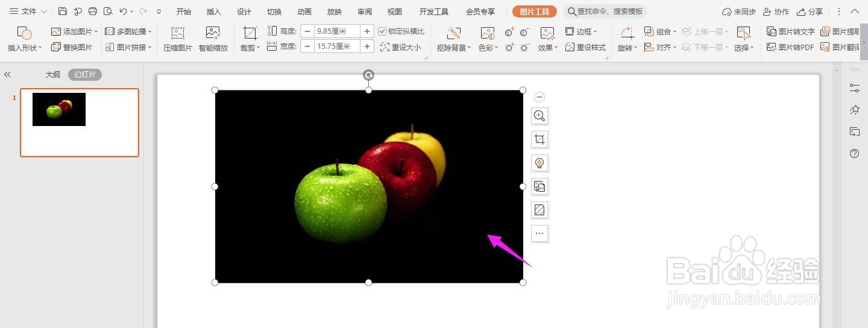Click Picture to PDF (图片转PDF)
Viewport: 868px width, 328px height.
click(790, 47)
